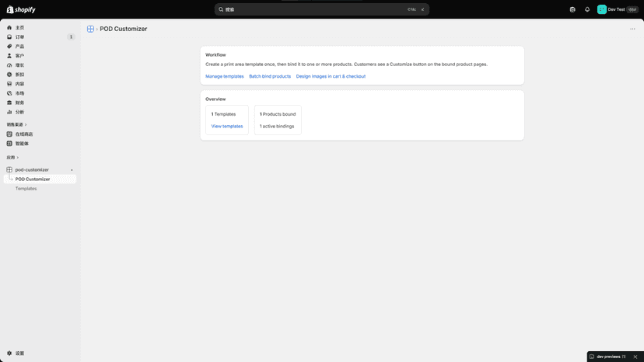Viewport: 644px width, 362px height.
Task: Open Settings (gear icon) at sidebar bottom
Action: click(16, 353)
